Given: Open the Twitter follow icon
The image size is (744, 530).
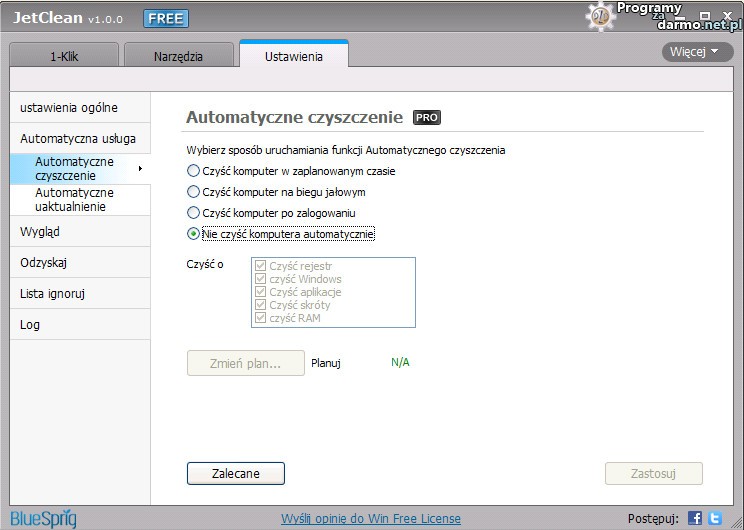Looking at the screenshot, I should [714, 518].
